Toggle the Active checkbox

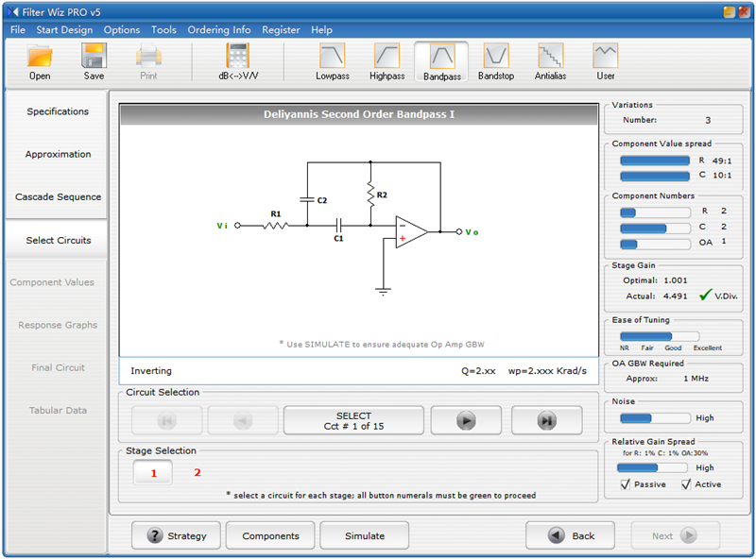686,484
